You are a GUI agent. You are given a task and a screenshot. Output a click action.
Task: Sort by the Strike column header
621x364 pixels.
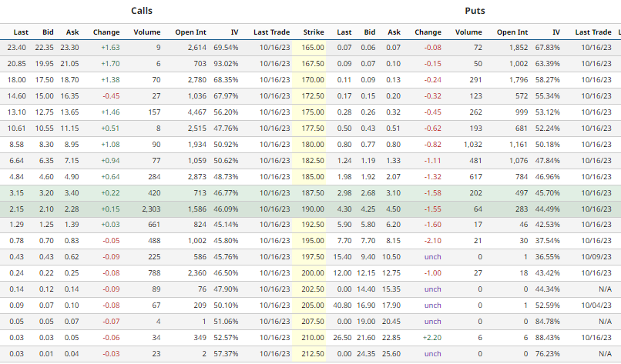tap(314, 32)
